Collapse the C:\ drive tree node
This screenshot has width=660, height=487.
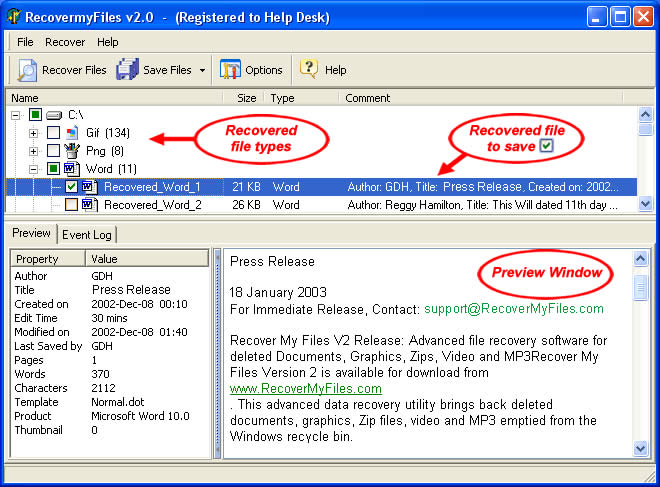click(16, 115)
